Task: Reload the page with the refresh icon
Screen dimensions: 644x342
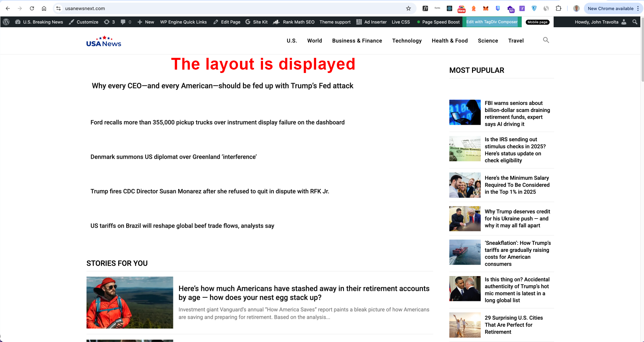Action: 32,8
